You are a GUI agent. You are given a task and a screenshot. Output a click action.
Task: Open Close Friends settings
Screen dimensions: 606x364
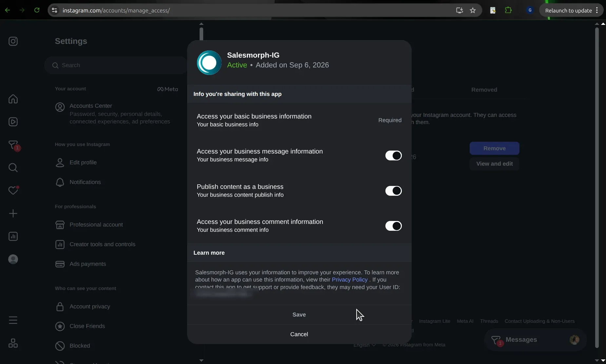click(x=116, y=326)
